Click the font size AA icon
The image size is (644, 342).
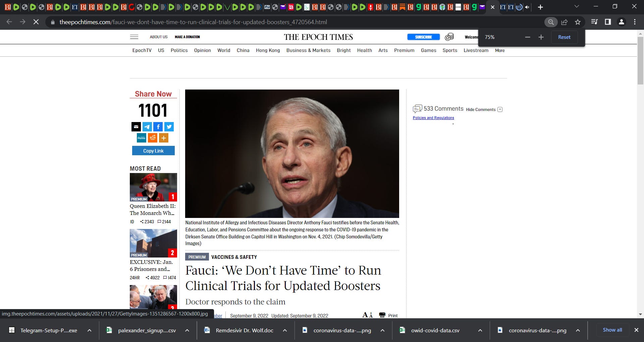coord(367,315)
